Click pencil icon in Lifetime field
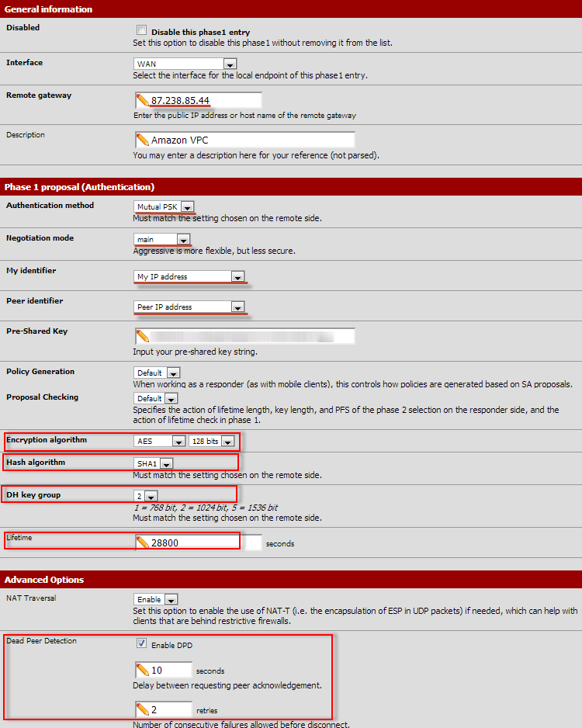 (143, 543)
